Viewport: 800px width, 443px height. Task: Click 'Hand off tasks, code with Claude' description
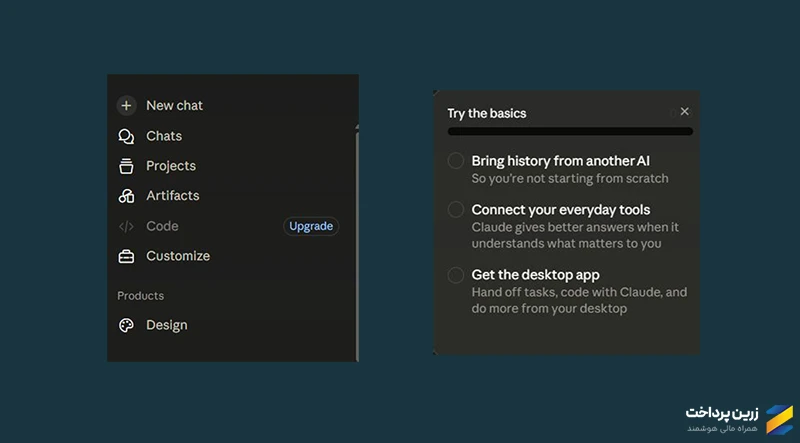coord(579,301)
